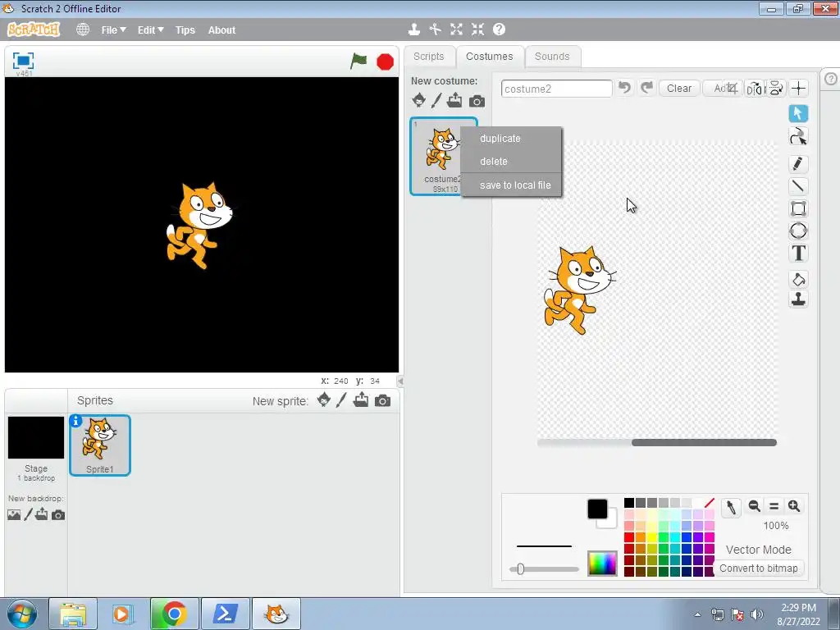Select the arrow Select tool in paint editor
Viewport: 840px width, 630px height.
(x=798, y=113)
